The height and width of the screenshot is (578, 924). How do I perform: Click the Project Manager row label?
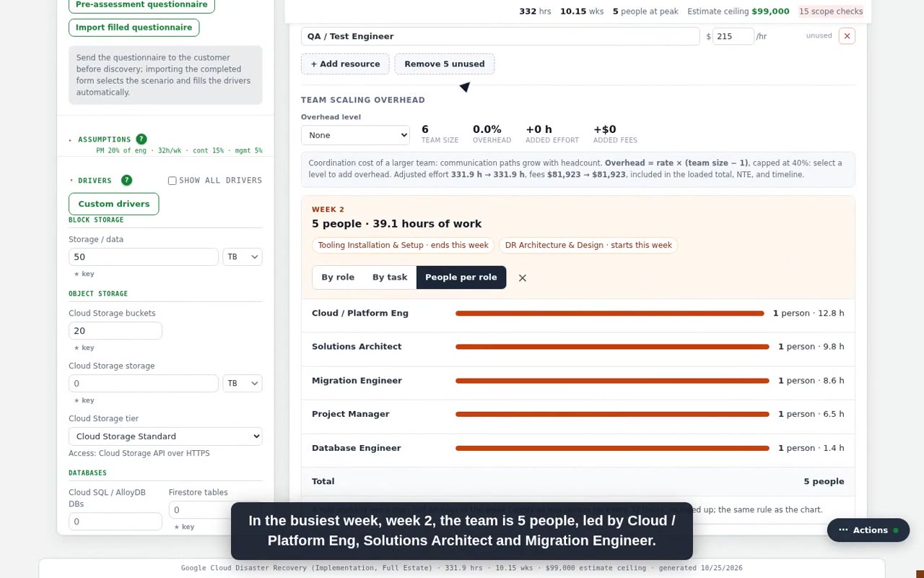pyautogui.click(x=351, y=414)
